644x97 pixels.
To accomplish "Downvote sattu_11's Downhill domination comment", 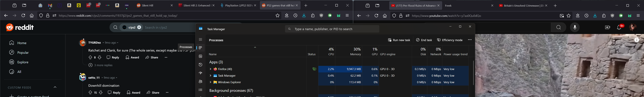I will pyautogui.click(x=101, y=92).
